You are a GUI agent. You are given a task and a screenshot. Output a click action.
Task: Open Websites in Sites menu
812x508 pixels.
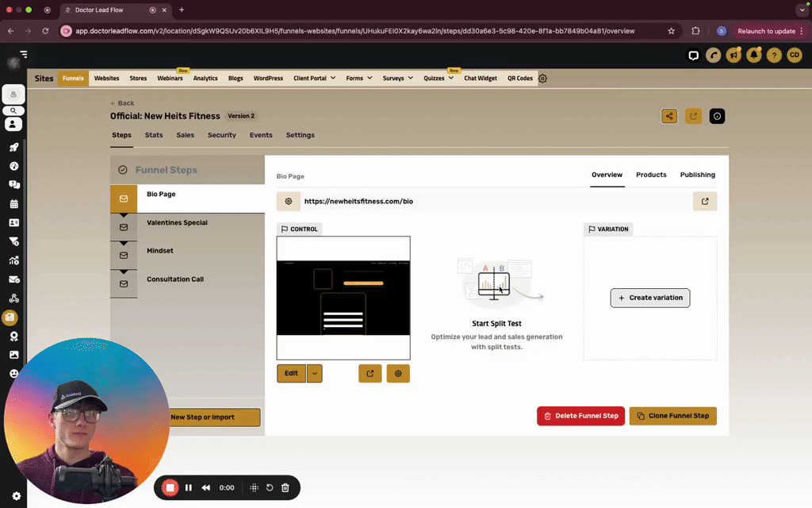107,79
